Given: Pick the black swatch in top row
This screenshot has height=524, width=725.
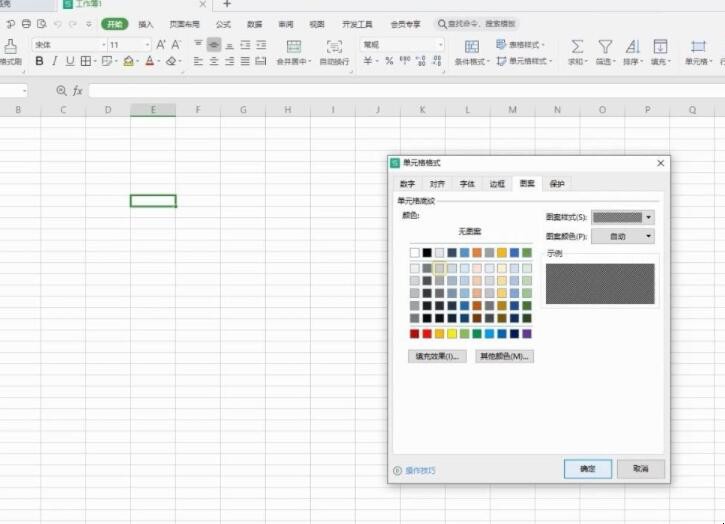Looking at the screenshot, I should (427, 253).
